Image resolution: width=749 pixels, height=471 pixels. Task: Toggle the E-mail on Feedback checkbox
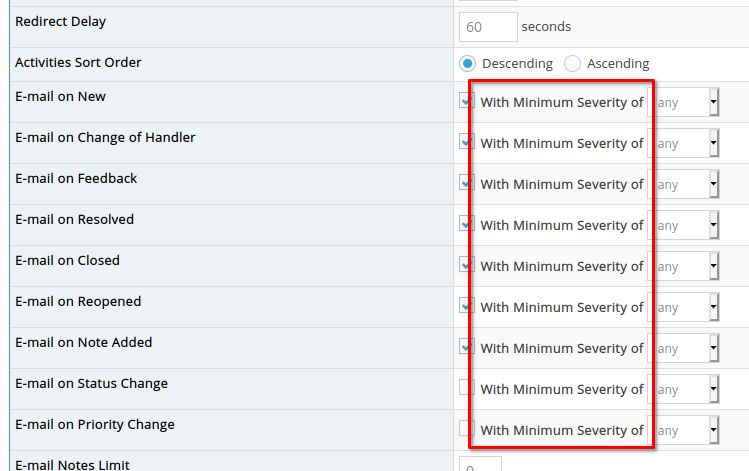[x=465, y=183]
